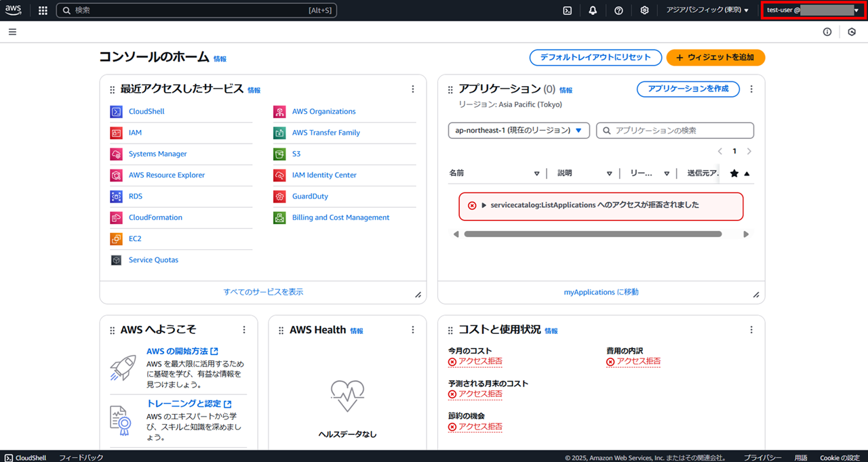Open the AWS の開始方法 link
The width and height of the screenshot is (868, 462).
(182, 351)
